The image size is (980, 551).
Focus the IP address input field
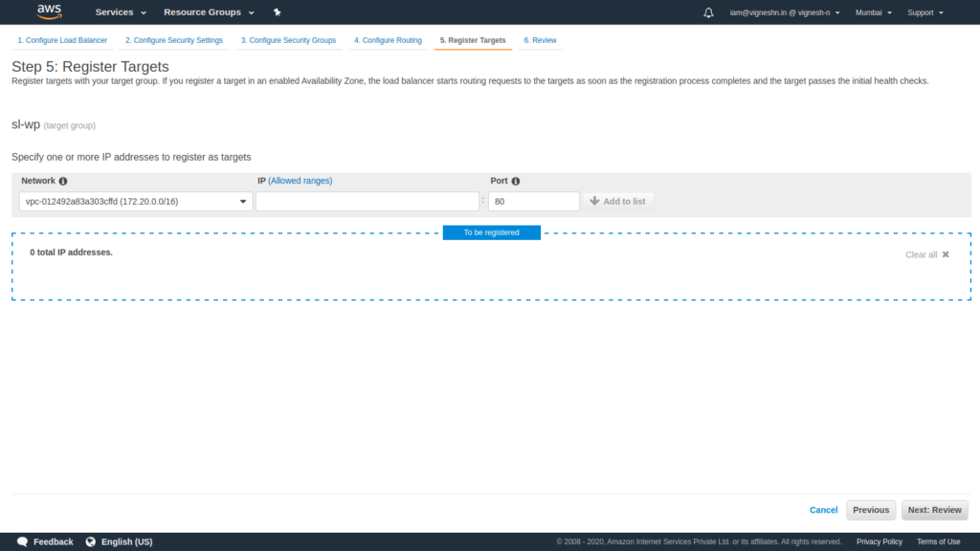point(367,201)
